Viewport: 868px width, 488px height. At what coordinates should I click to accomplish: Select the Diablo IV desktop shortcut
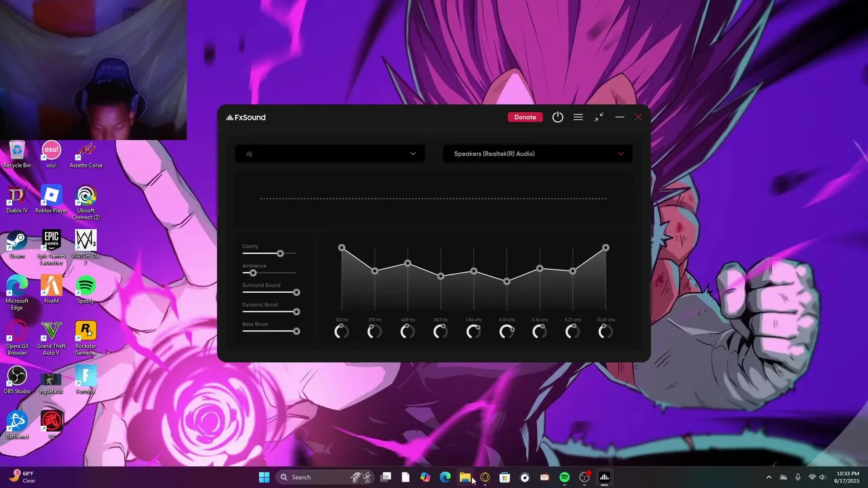pos(17,200)
